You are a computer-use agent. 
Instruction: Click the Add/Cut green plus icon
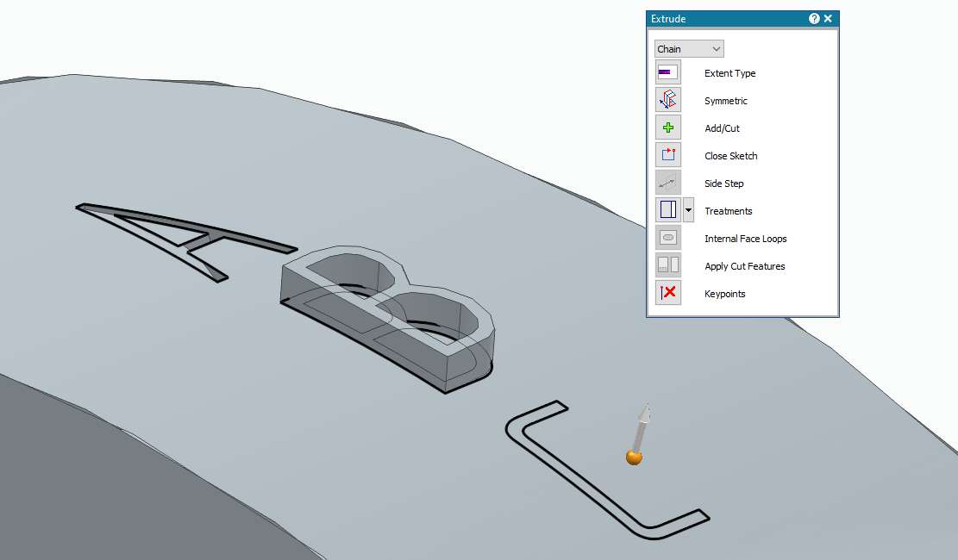coord(667,128)
